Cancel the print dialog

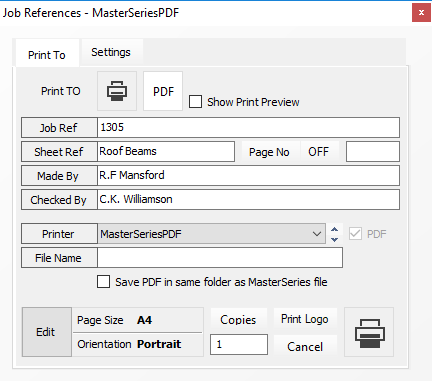pyautogui.click(x=305, y=346)
